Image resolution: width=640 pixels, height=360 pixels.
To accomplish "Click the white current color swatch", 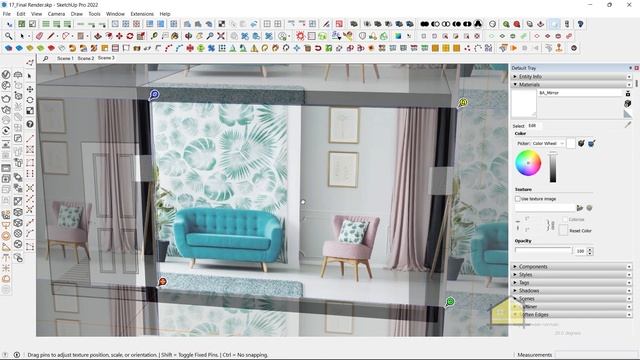I will (571, 143).
